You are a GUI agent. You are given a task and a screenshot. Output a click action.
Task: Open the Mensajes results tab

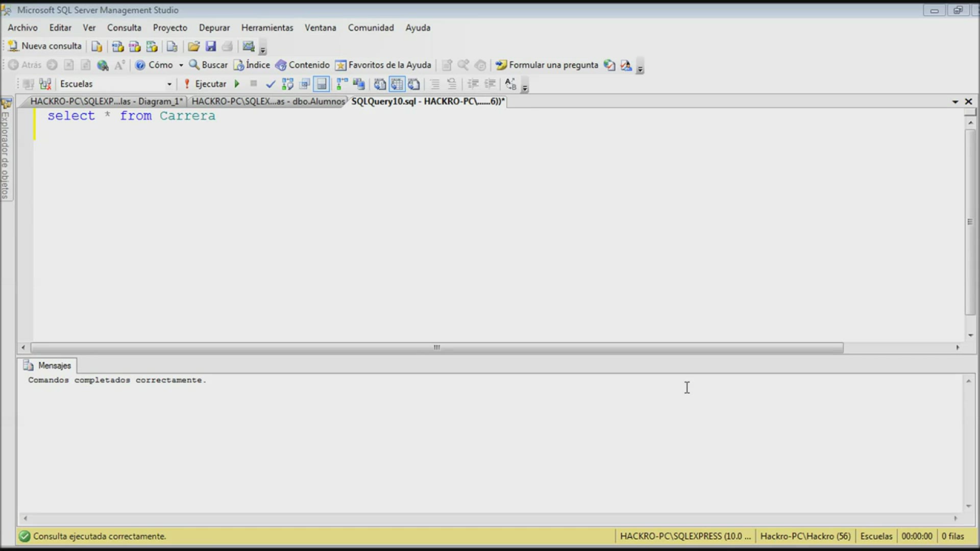point(47,366)
